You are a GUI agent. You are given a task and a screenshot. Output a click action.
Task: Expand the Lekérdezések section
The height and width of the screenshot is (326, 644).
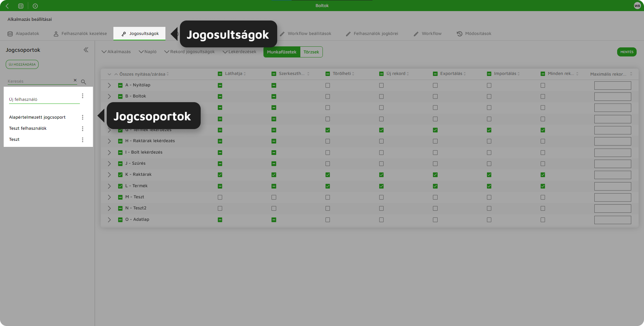pyautogui.click(x=239, y=52)
